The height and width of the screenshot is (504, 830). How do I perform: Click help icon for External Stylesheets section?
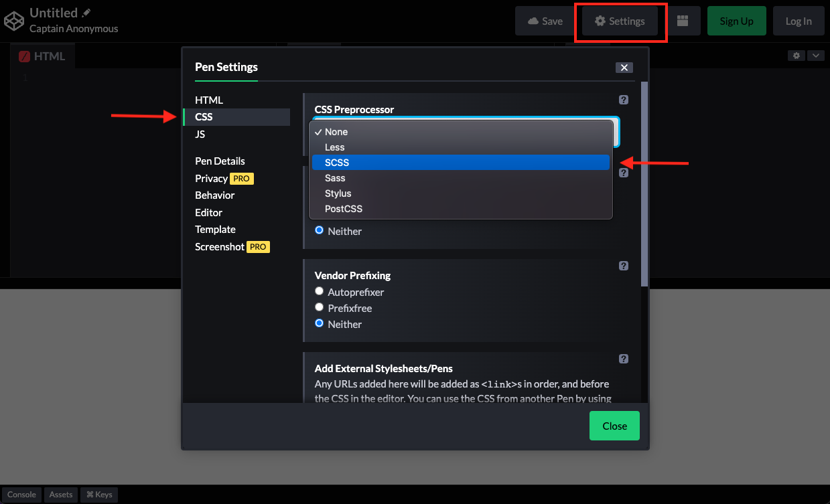(x=623, y=359)
